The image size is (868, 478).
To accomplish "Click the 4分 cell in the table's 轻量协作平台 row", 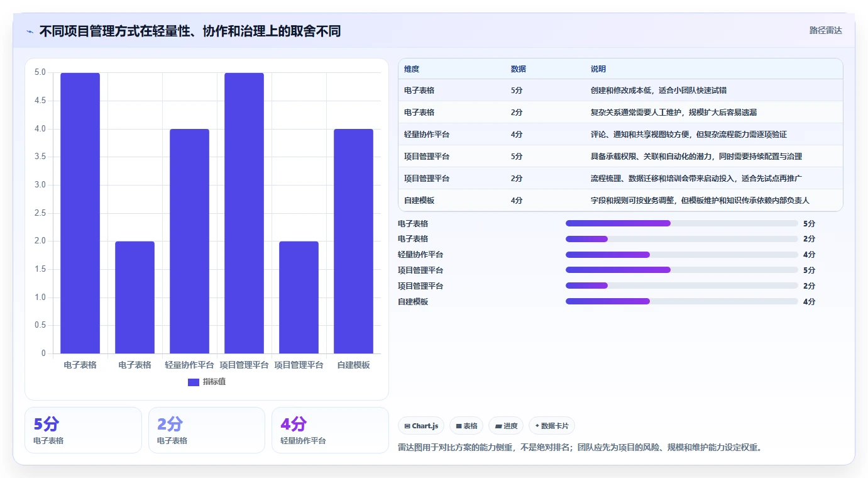I will (x=517, y=135).
